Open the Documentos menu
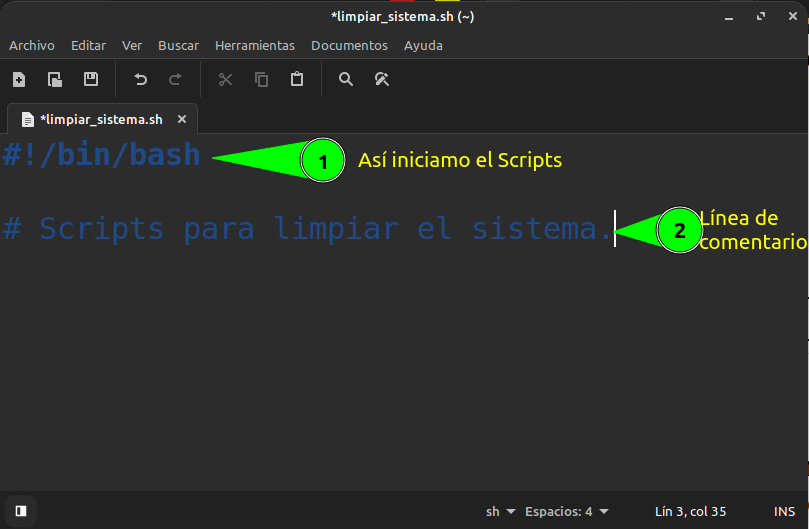 pos(349,45)
